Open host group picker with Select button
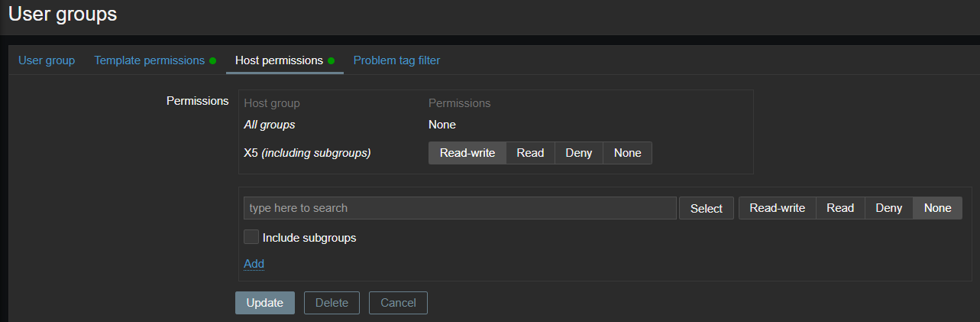Screen dimensions: 980x322 coord(707,208)
